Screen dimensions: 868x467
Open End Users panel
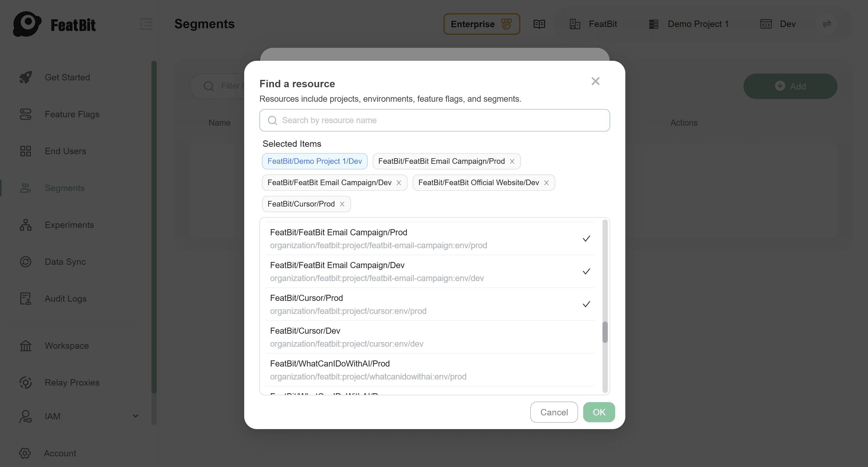tap(65, 151)
